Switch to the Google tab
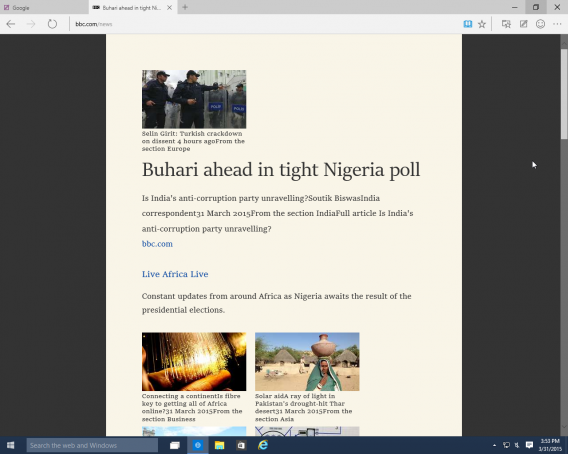Viewport: 568px width, 454px height. (44, 8)
